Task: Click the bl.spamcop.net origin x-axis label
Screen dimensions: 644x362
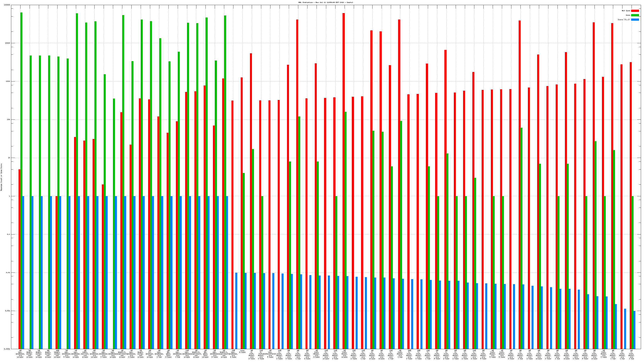Action: click(x=150, y=354)
